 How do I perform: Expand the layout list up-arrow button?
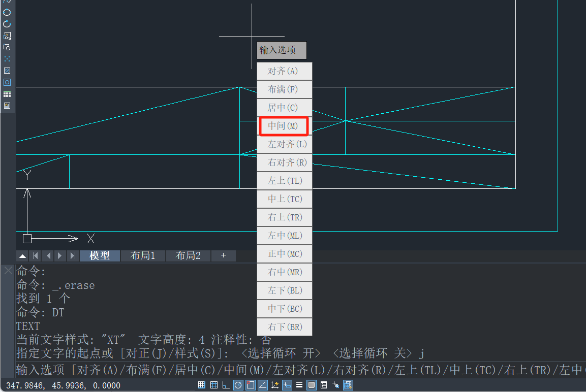[x=23, y=256]
